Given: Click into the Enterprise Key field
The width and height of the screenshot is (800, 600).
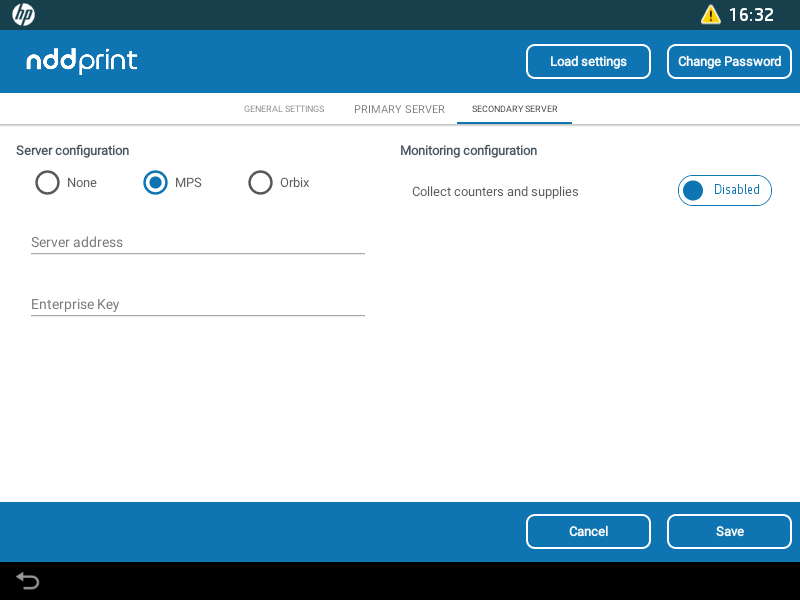Looking at the screenshot, I should click(197, 304).
